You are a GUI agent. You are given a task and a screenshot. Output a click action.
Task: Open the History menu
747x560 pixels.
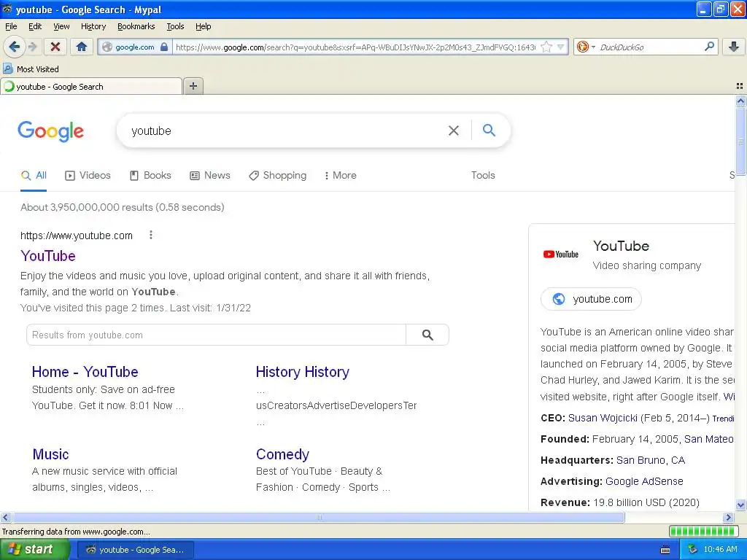93,26
